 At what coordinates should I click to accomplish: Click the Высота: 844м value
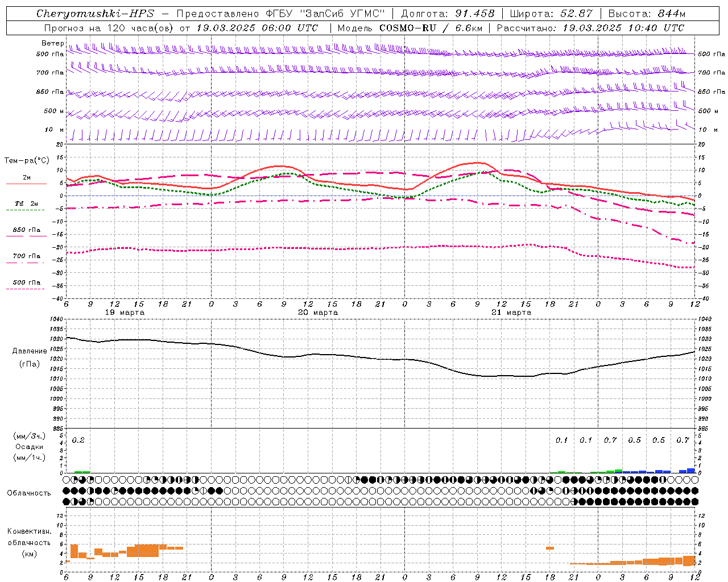[x=647, y=14]
